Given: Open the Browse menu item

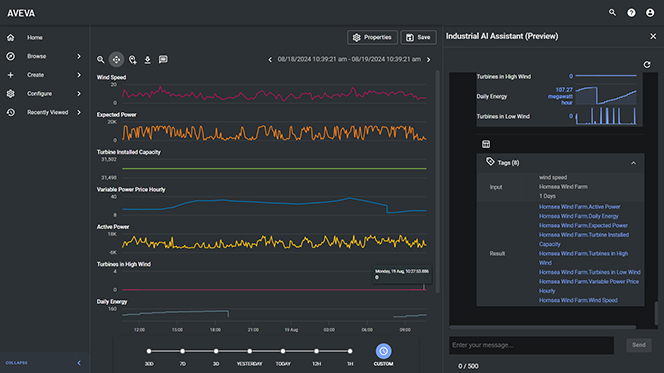Looking at the screenshot, I should tap(36, 56).
